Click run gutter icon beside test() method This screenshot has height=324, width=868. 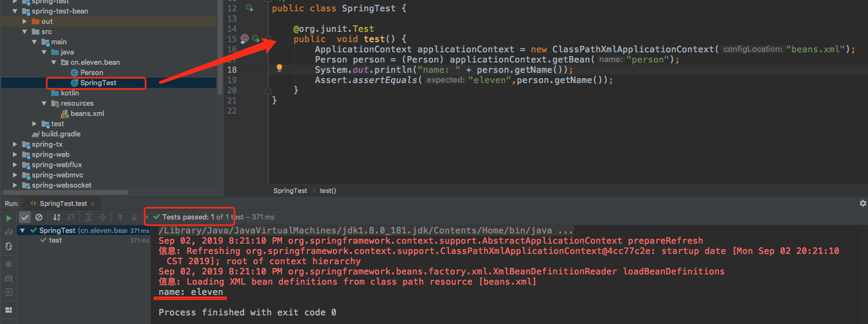click(x=256, y=39)
